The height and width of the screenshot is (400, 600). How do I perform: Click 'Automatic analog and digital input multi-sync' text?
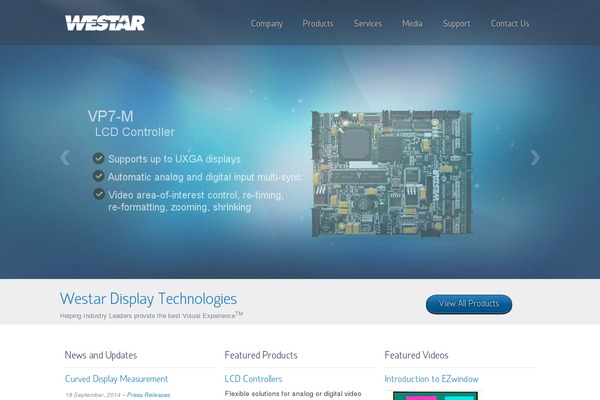(x=204, y=177)
